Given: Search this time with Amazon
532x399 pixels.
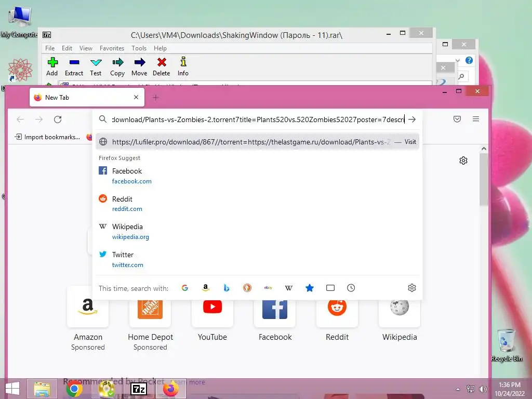Looking at the screenshot, I should click(206, 288).
